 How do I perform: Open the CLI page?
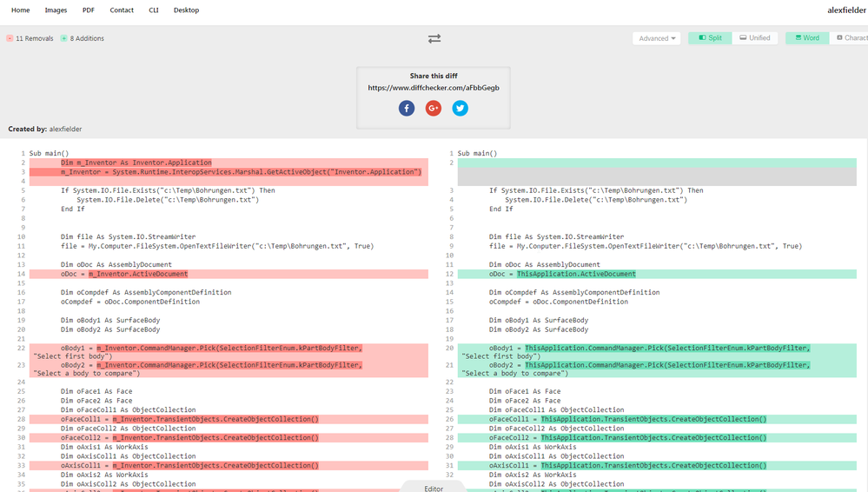(x=154, y=10)
